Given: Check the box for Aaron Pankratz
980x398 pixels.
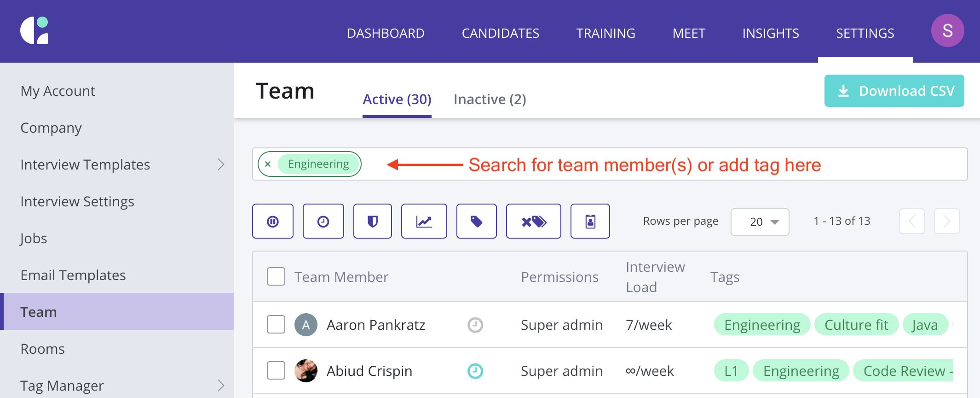Looking at the screenshot, I should (276, 324).
